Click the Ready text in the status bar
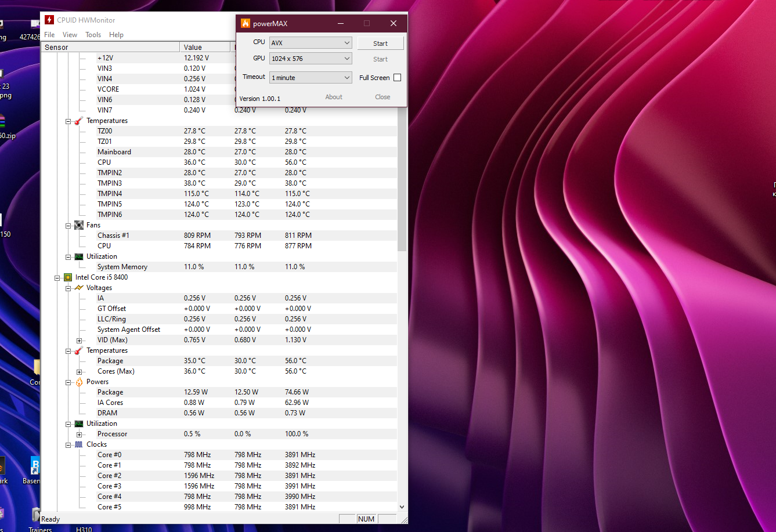Image resolution: width=776 pixels, height=532 pixels. (50, 519)
